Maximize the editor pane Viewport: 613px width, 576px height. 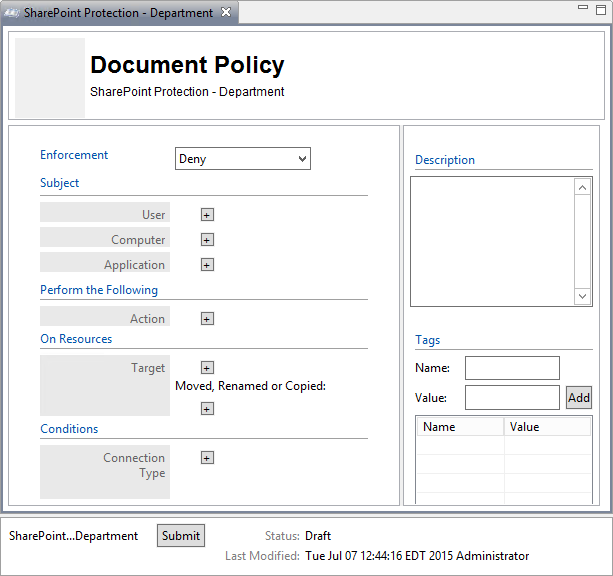coord(601,10)
